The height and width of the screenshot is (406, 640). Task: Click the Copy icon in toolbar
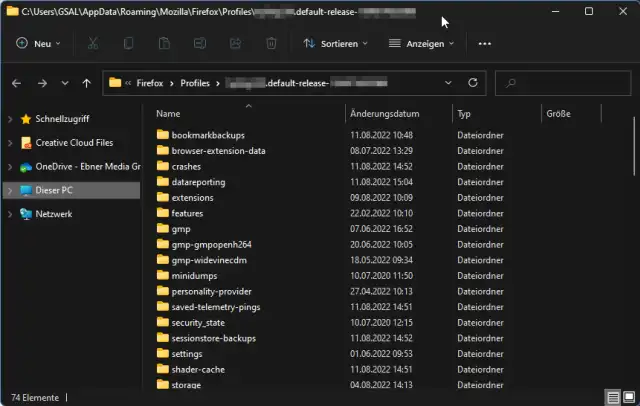(129, 44)
